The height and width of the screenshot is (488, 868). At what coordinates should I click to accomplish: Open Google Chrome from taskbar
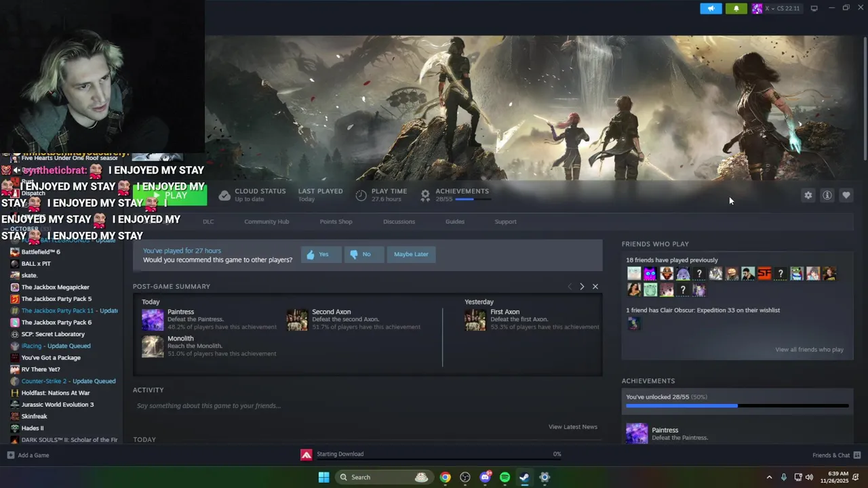point(445,477)
